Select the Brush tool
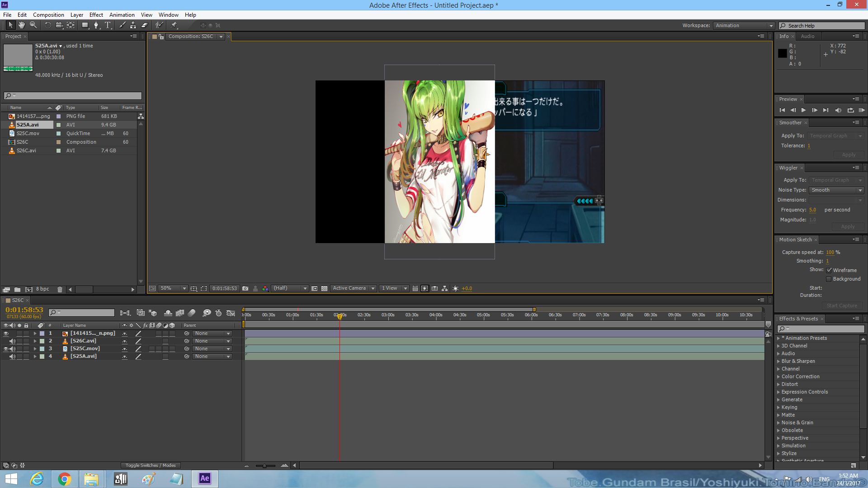 122,25
